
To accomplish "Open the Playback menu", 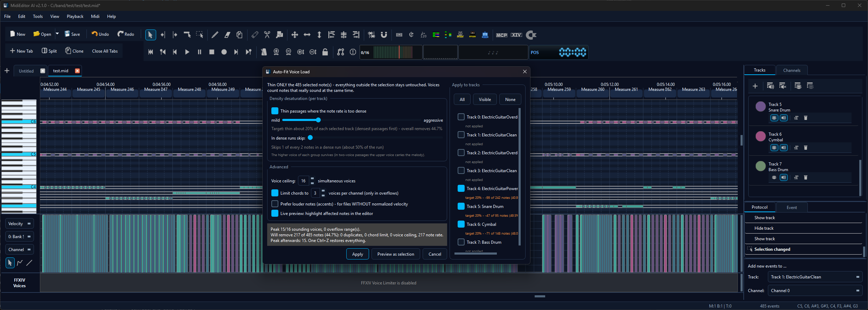I will click(x=75, y=16).
